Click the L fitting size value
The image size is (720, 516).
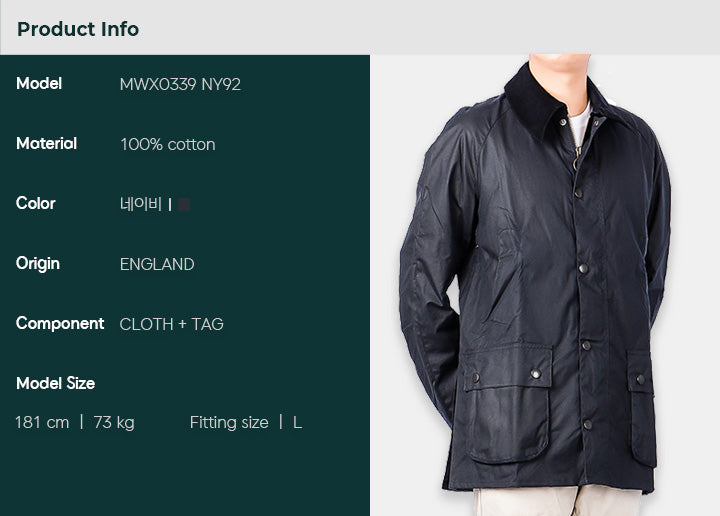pyautogui.click(x=298, y=423)
